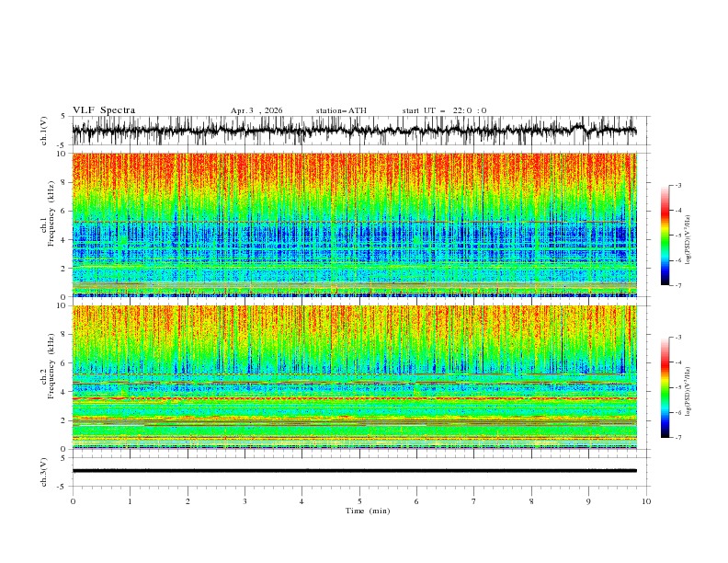Click the ch.3(V) axis label
This screenshot has height=563, width=728.
(x=44, y=472)
